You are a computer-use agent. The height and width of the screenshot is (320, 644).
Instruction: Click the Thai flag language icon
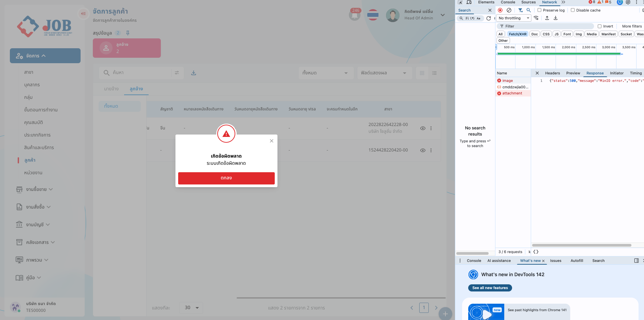click(x=373, y=15)
